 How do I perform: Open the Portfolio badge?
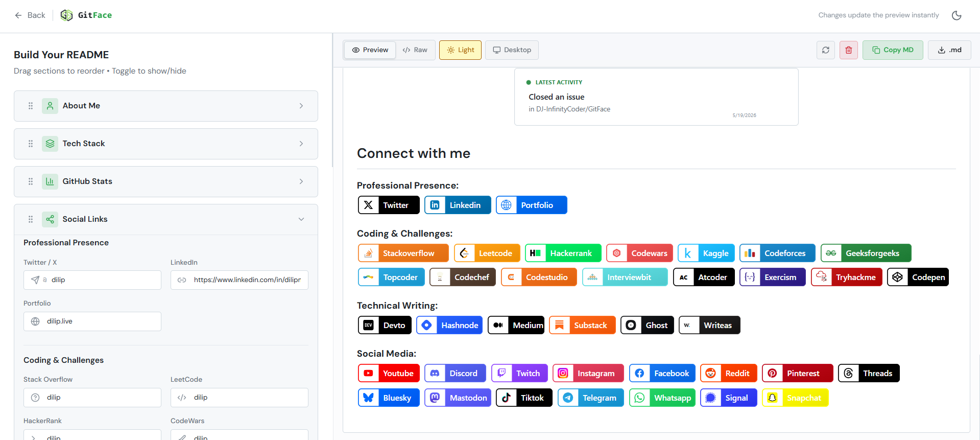pos(532,205)
